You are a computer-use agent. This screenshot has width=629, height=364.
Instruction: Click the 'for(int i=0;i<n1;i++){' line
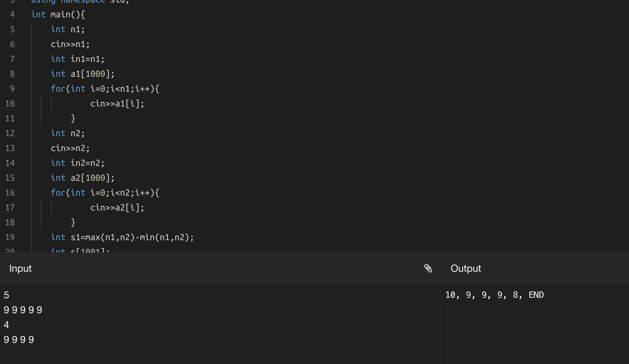[105, 89]
